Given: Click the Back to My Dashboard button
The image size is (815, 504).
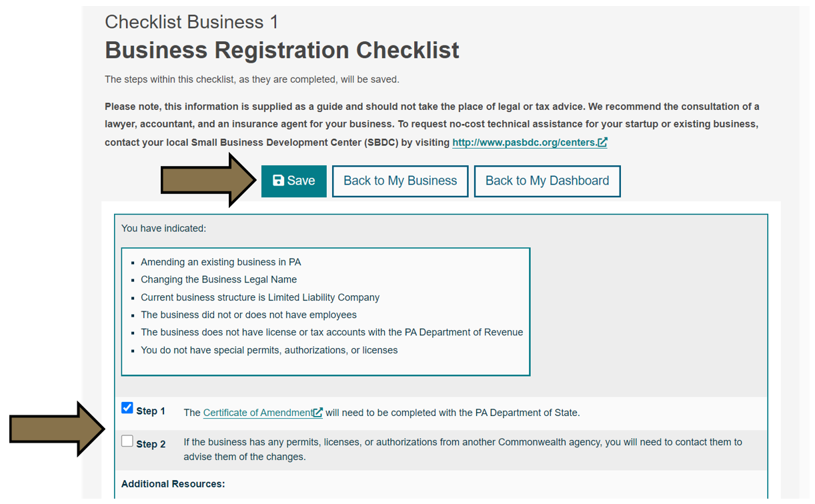Looking at the screenshot, I should (x=547, y=181).
